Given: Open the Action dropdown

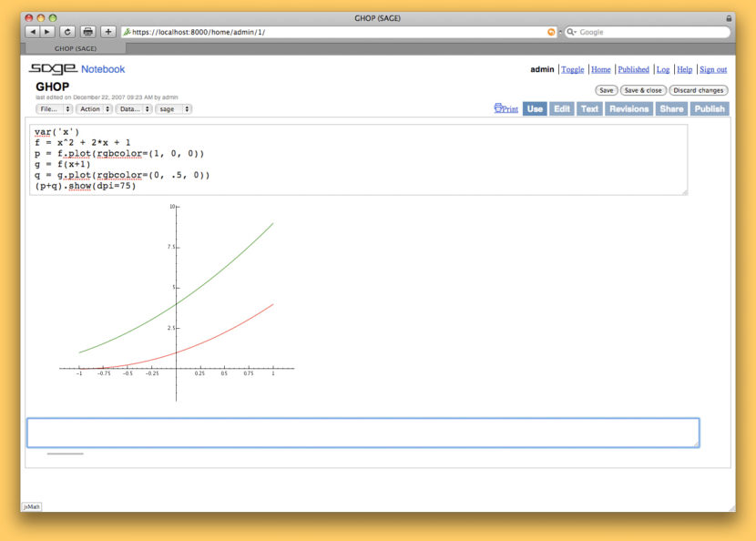Looking at the screenshot, I should coord(94,109).
